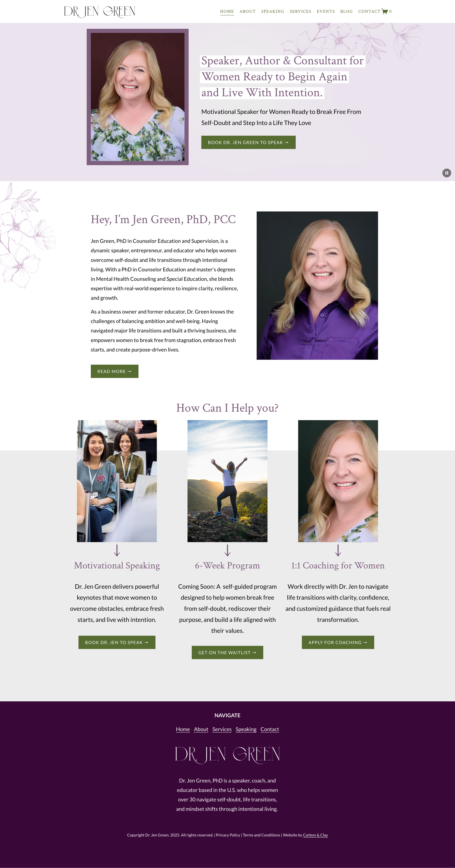Click the arrow under Coaching image
Screen dimensions: 455x868
(x=338, y=550)
